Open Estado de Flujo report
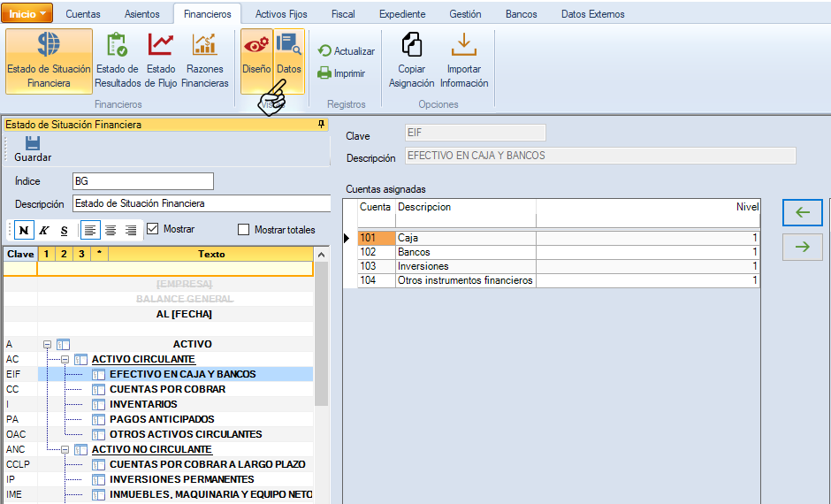The width and height of the screenshot is (831, 504). pos(161,60)
